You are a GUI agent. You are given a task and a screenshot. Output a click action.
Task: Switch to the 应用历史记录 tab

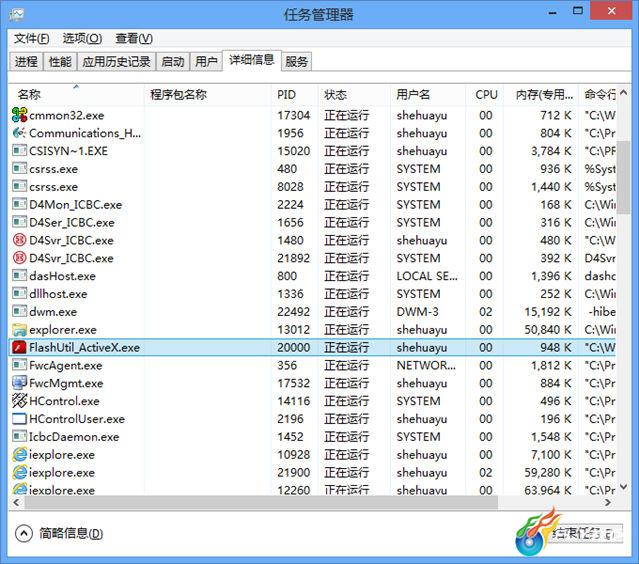pyautogui.click(x=116, y=62)
